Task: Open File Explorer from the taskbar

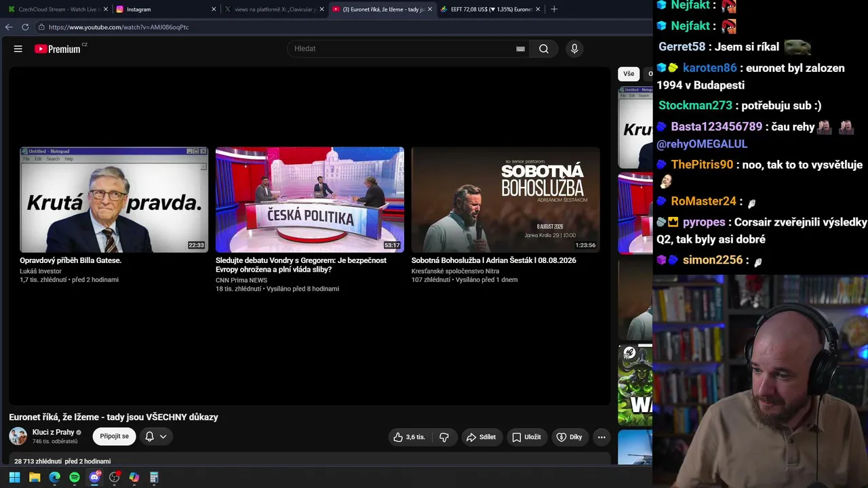Action: [35, 477]
